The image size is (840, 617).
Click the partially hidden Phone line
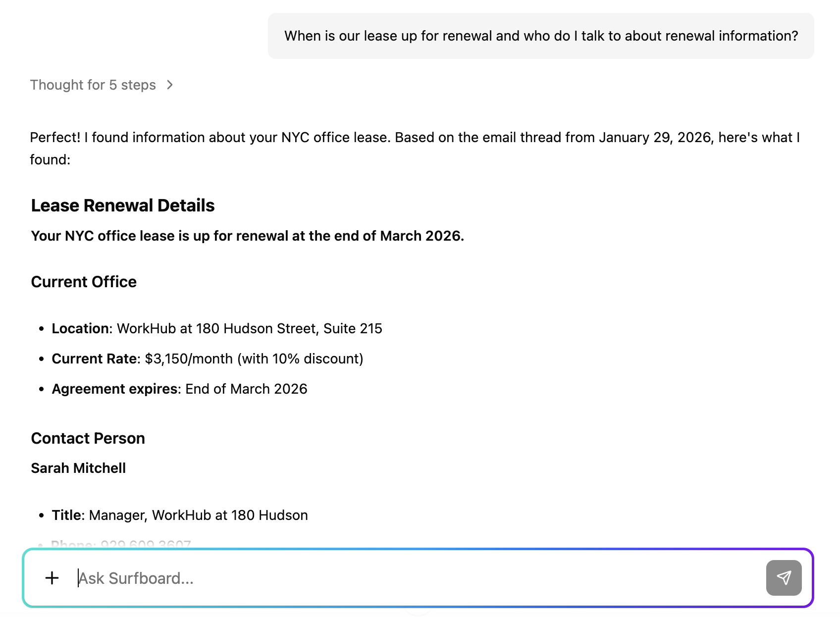coord(121,544)
